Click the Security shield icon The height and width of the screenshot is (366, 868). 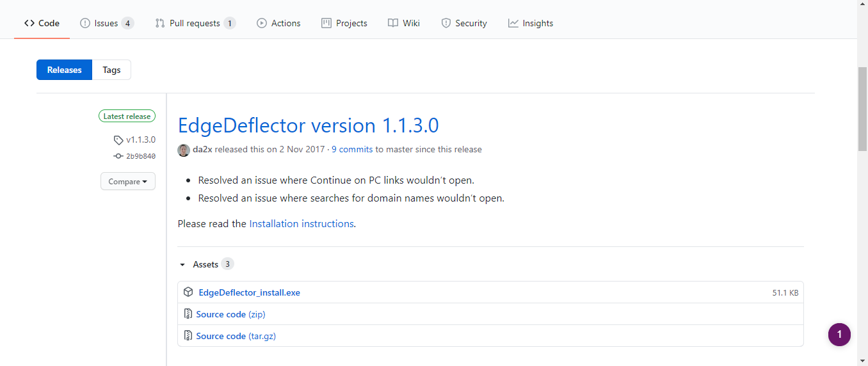tap(446, 23)
